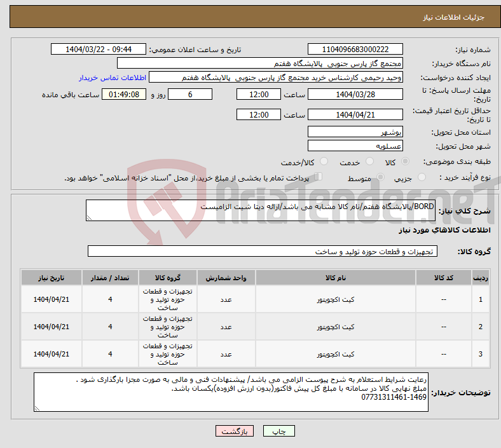Click the نوع فرآیند خرید label
The width and height of the screenshot is (501, 448).
coord(465,177)
